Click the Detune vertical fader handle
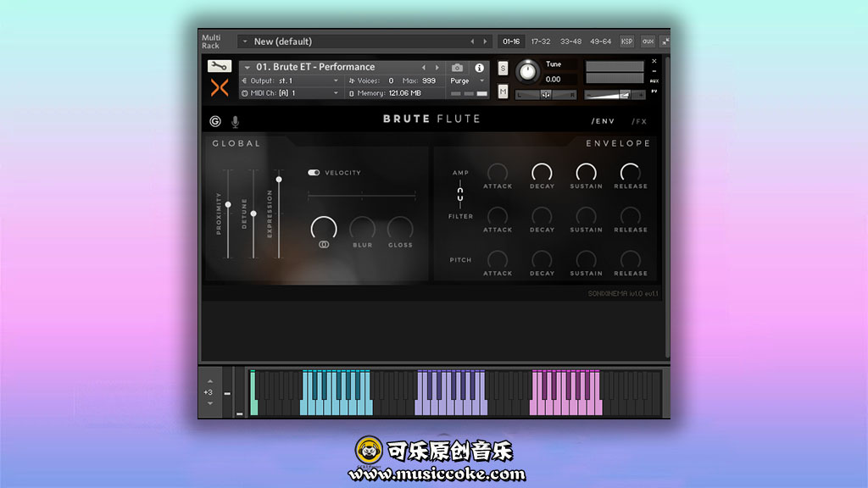This screenshot has width=868, height=488. [253, 213]
